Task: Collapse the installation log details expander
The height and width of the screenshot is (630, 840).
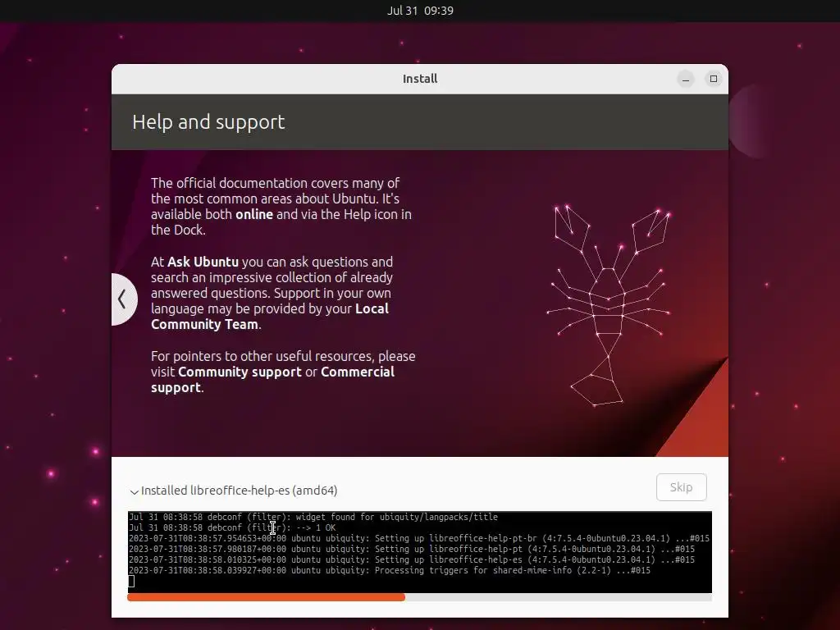Action: 134,491
